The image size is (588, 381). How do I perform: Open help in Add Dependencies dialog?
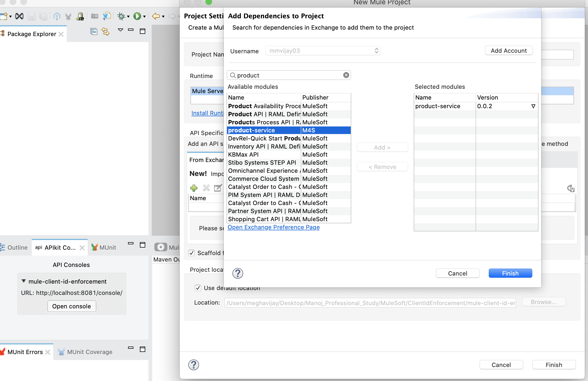[x=238, y=273]
